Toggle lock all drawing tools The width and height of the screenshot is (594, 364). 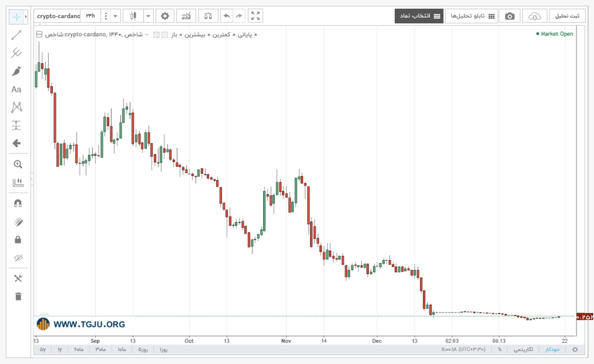[18, 240]
